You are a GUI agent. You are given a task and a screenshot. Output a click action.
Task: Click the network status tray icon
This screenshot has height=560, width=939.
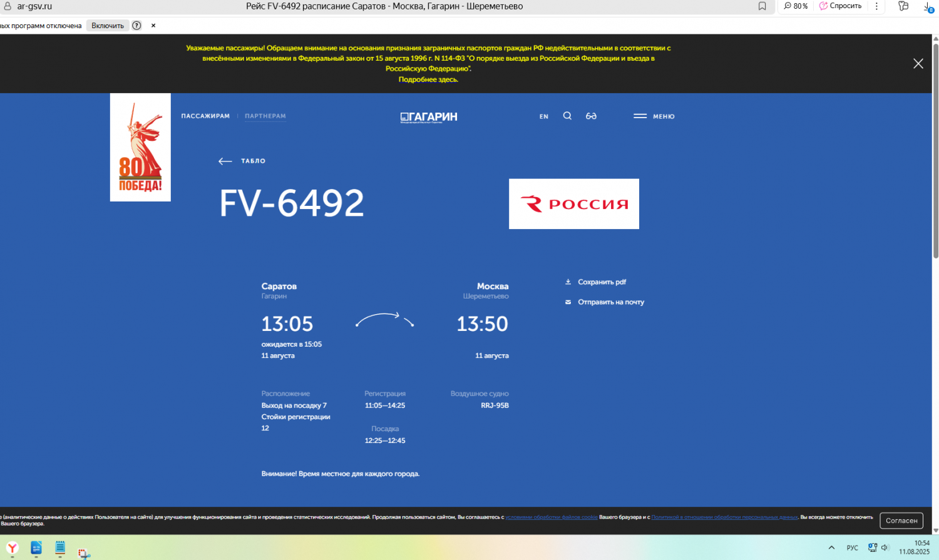click(873, 548)
